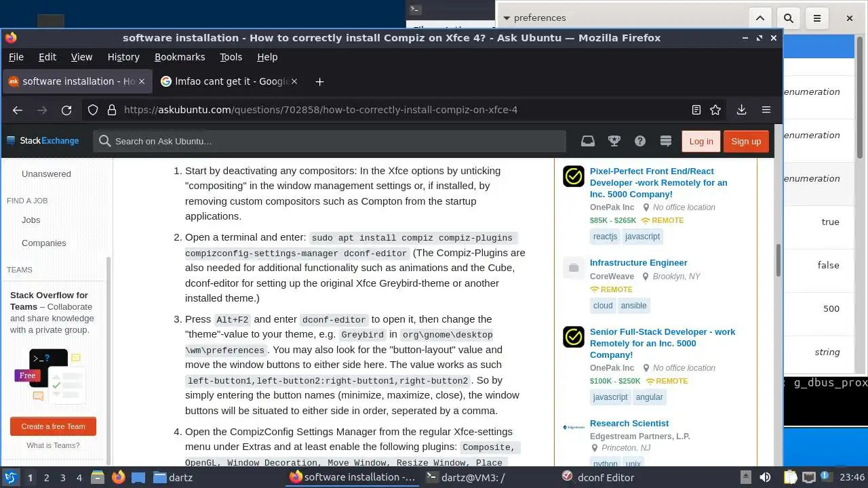Open 'dartz' folder window from taskbar
The height and width of the screenshot is (488, 868).
click(173, 477)
